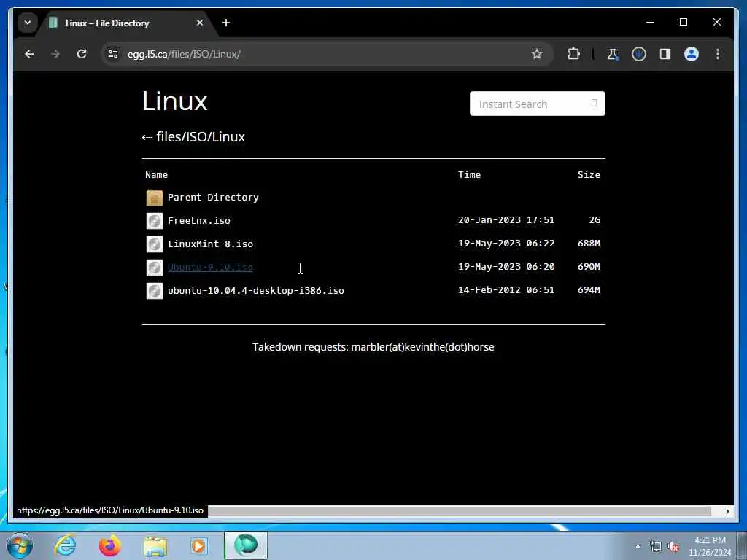The height and width of the screenshot is (560, 747).
Task: Download FreeLnx.iso
Action: 198,220
